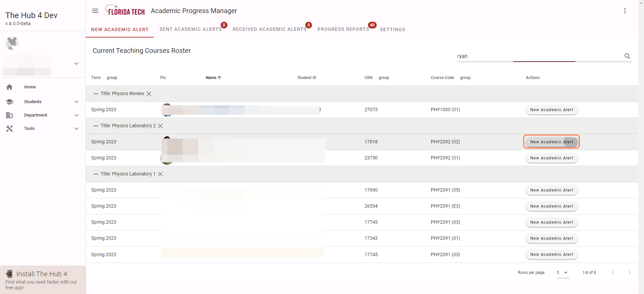Sort roster by Name column

click(213, 78)
